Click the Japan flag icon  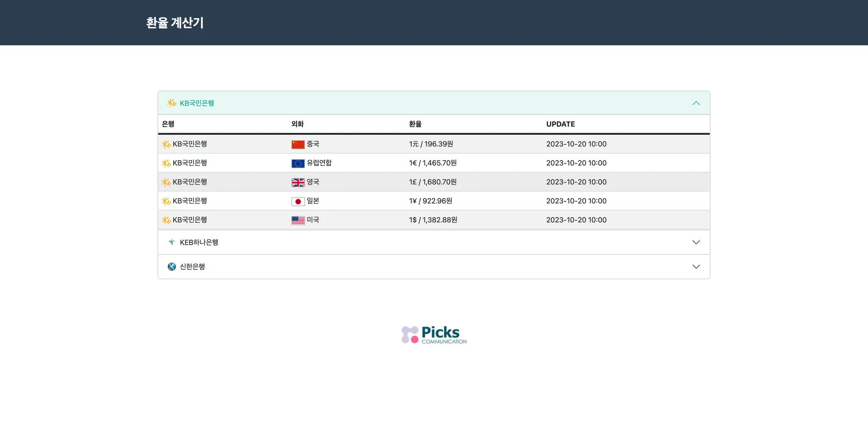point(298,202)
